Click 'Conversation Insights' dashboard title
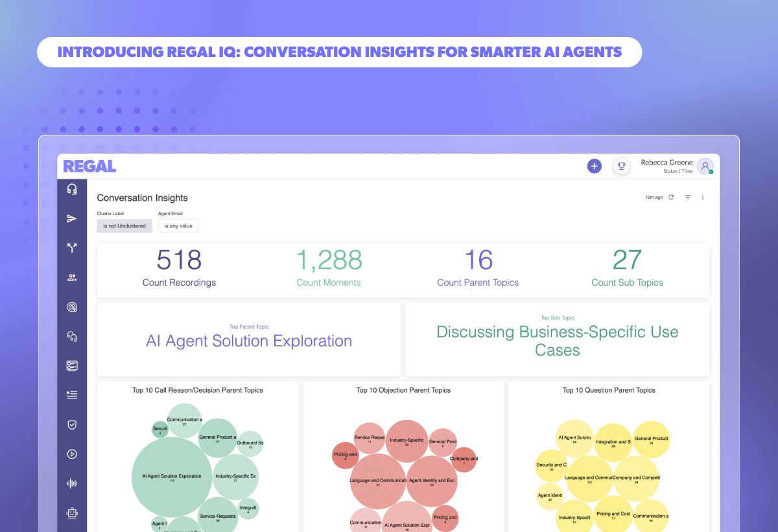This screenshot has height=532, width=778. (142, 198)
